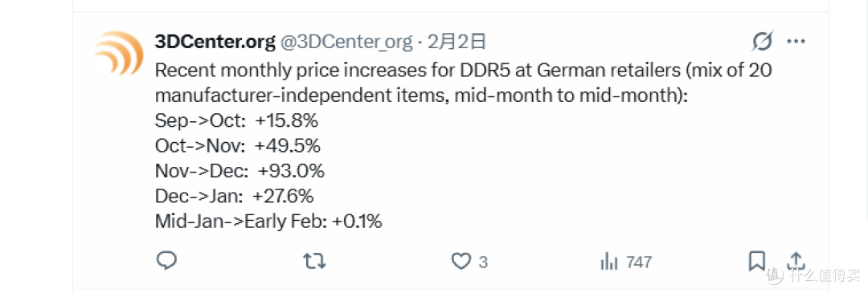Reply to the 3DCenter.org post
This screenshot has height=293, width=868.
[x=166, y=260]
